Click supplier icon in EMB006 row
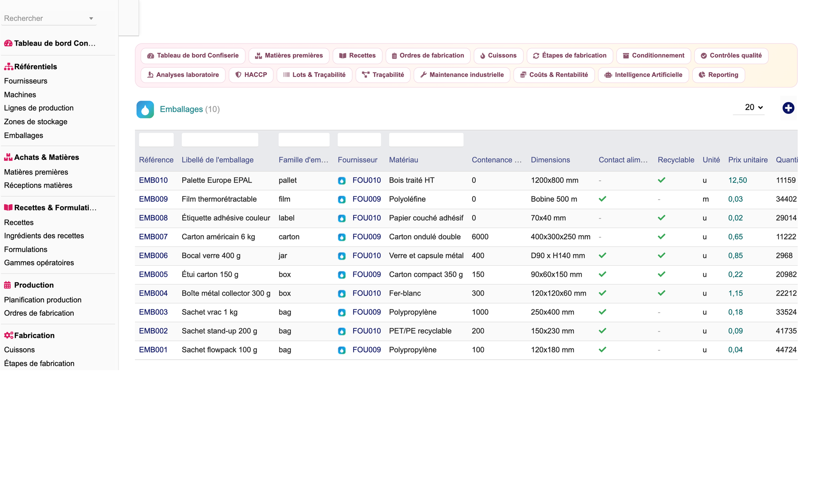Image resolution: width=815 pixels, height=504 pixels. [x=342, y=256]
